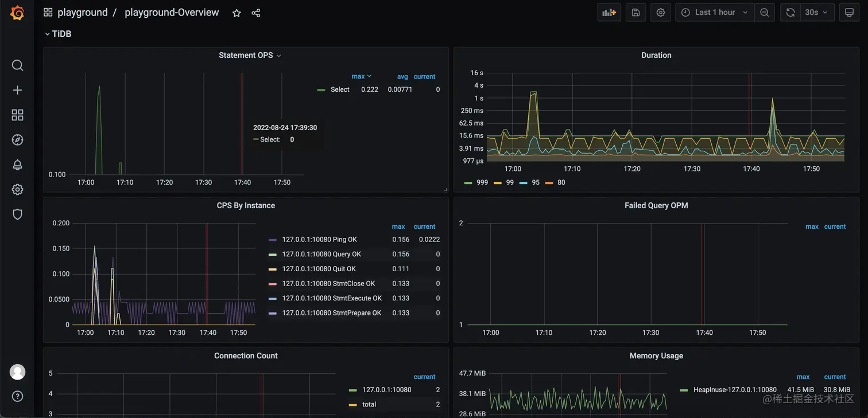868x418 pixels.
Task: Cycle view mode with the monitor icon
Action: [849, 13]
